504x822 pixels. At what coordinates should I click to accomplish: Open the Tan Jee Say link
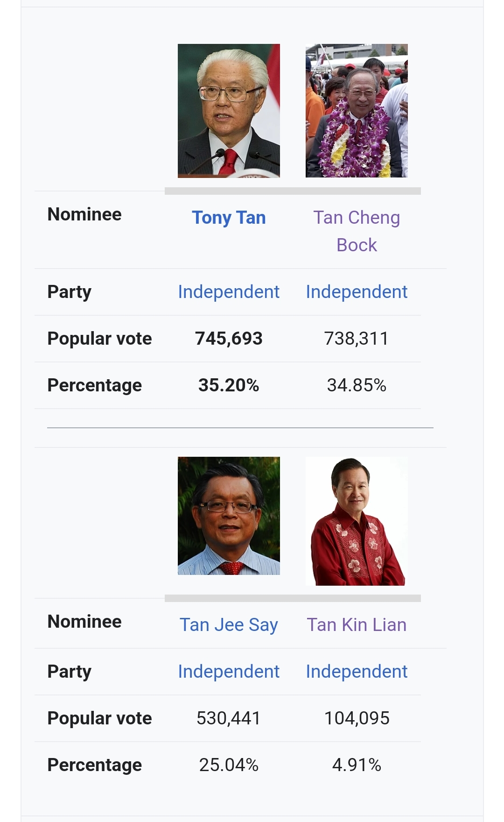[229, 625]
